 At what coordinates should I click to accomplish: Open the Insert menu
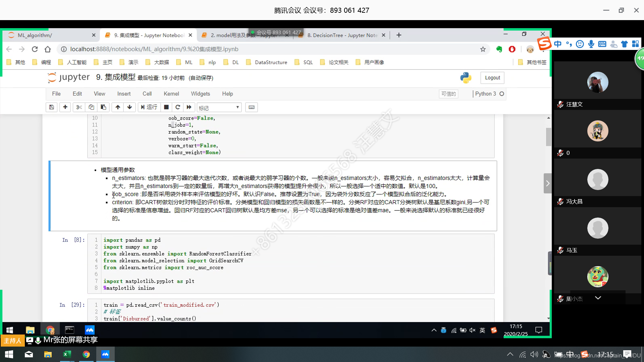[x=124, y=94]
